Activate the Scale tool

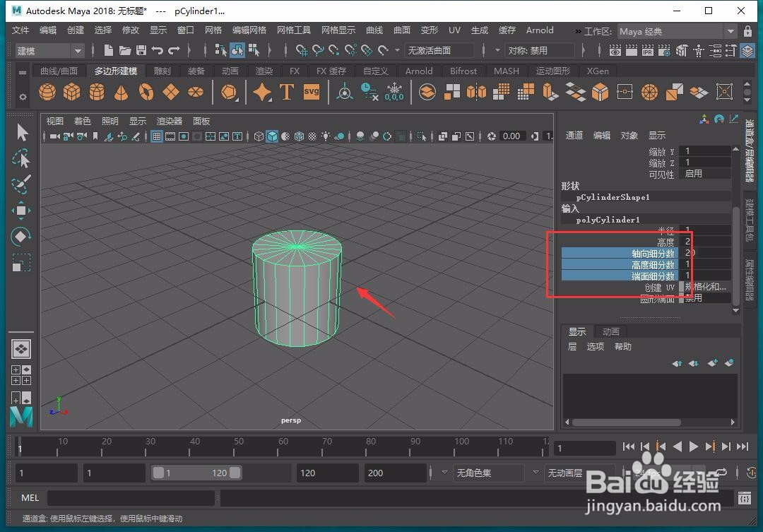point(21,263)
